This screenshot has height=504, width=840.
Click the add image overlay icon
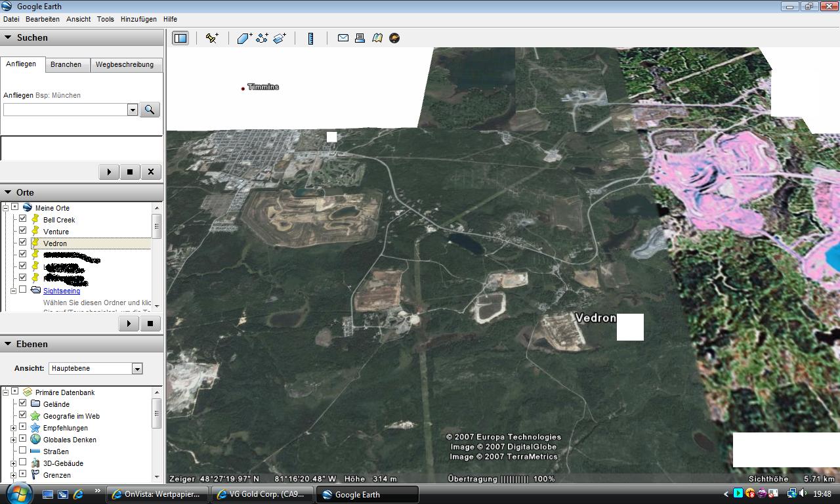click(x=280, y=38)
